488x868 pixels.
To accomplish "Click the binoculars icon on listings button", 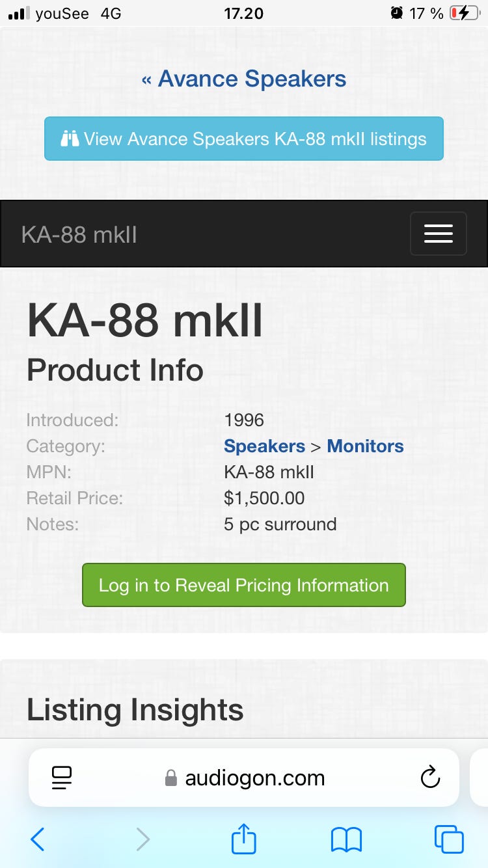I will click(x=70, y=139).
